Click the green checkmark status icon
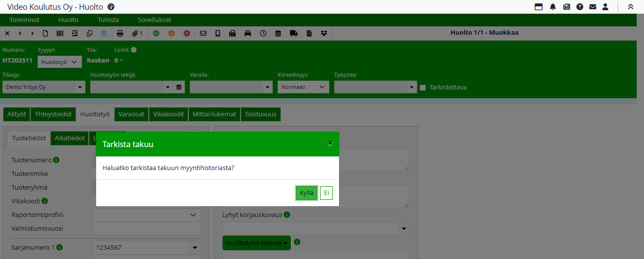The width and height of the screenshot is (644, 259). click(x=156, y=33)
